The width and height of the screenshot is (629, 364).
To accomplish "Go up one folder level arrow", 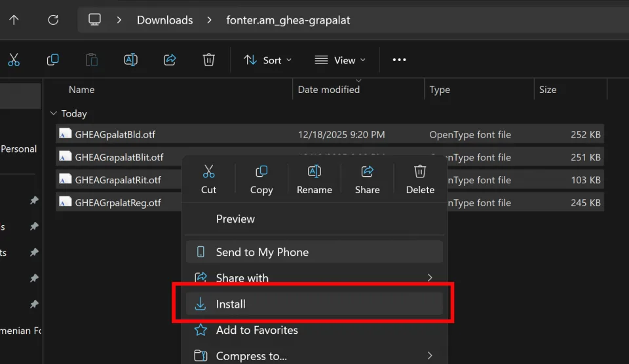I will (14, 20).
